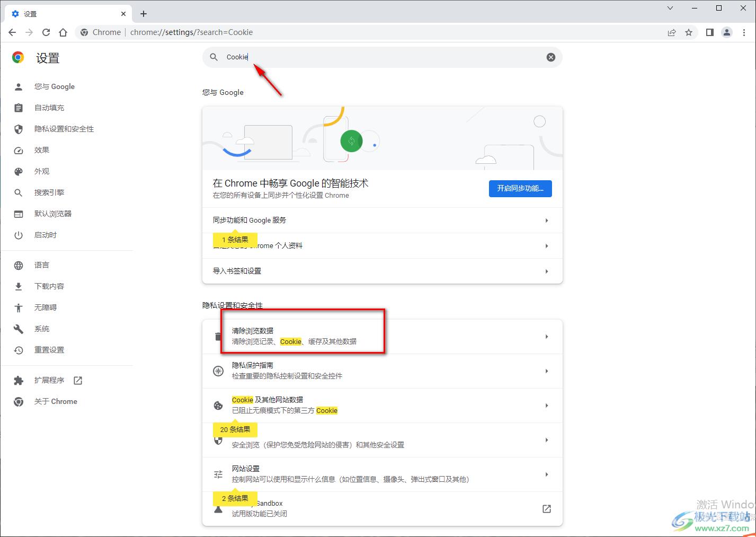Click the Cookie settings search field
The height and width of the screenshot is (537, 756).
pyautogui.click(x=382, y=57)
